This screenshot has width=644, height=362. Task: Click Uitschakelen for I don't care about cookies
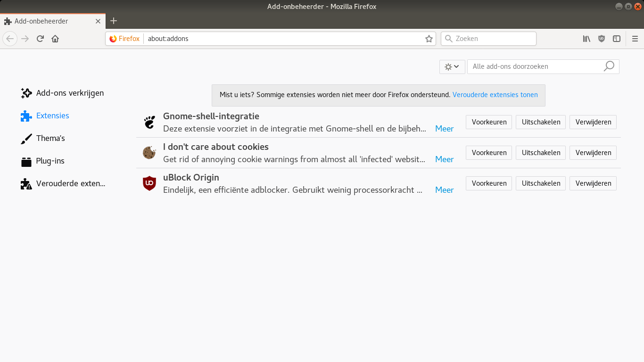[541, 153]
